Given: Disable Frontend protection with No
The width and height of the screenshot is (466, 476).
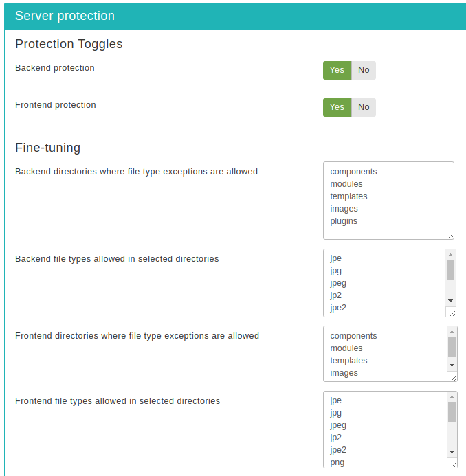Looking at the screenshot, I should pos(364,107).
